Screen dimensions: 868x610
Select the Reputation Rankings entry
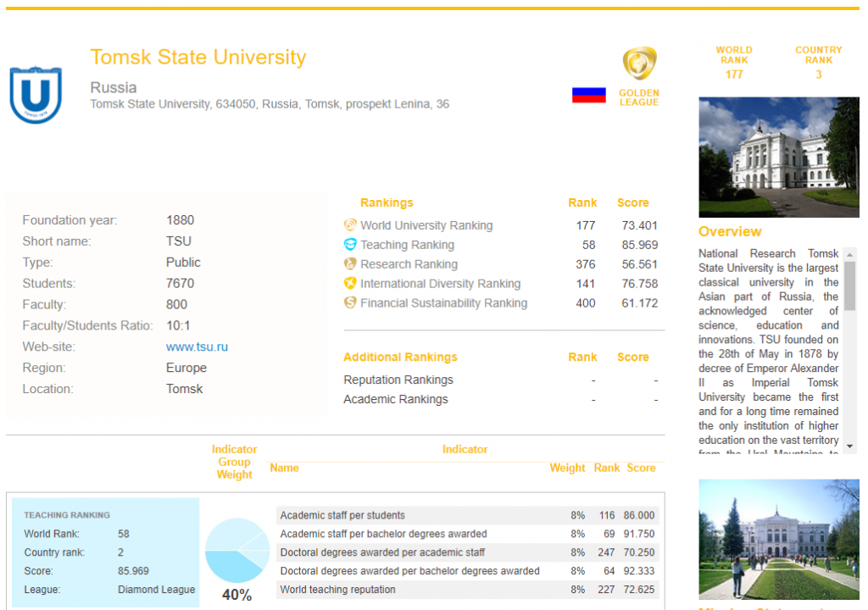click(x=398, y=380)
